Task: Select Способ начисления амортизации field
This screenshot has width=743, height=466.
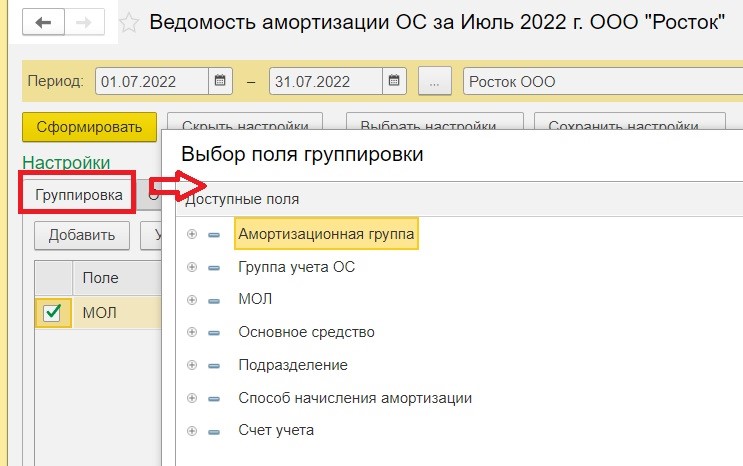Action: 355,398
